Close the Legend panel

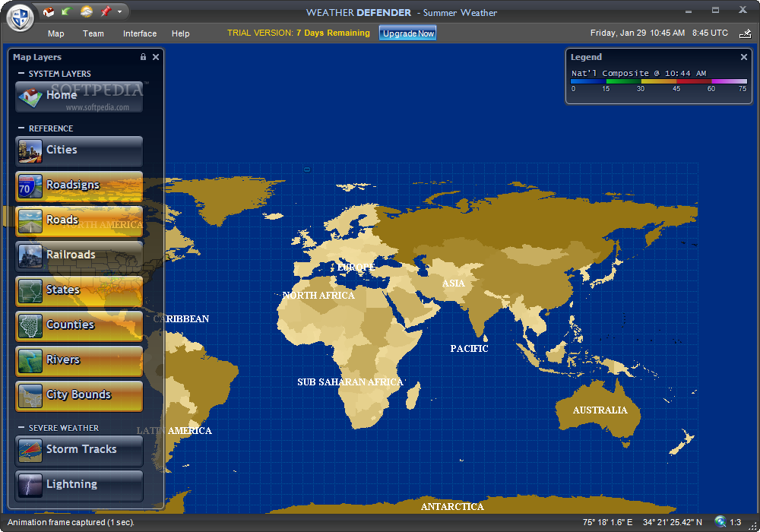click(x=744, y=57)
